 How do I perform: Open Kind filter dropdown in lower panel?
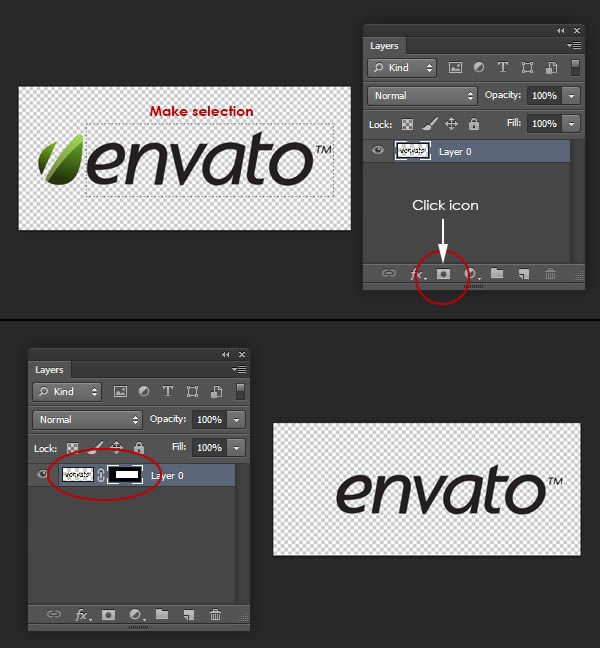pyautogui.click(x=67, y=392)
